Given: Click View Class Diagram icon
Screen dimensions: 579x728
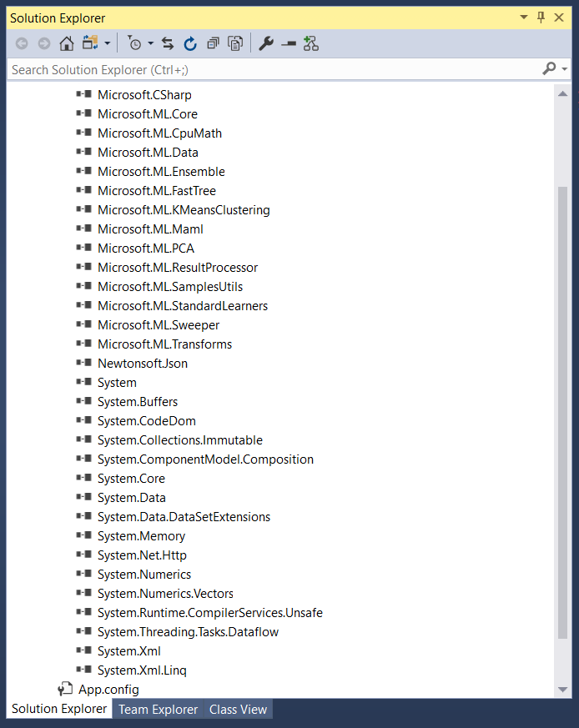Looking at the screenshot, I should point(311,43).
